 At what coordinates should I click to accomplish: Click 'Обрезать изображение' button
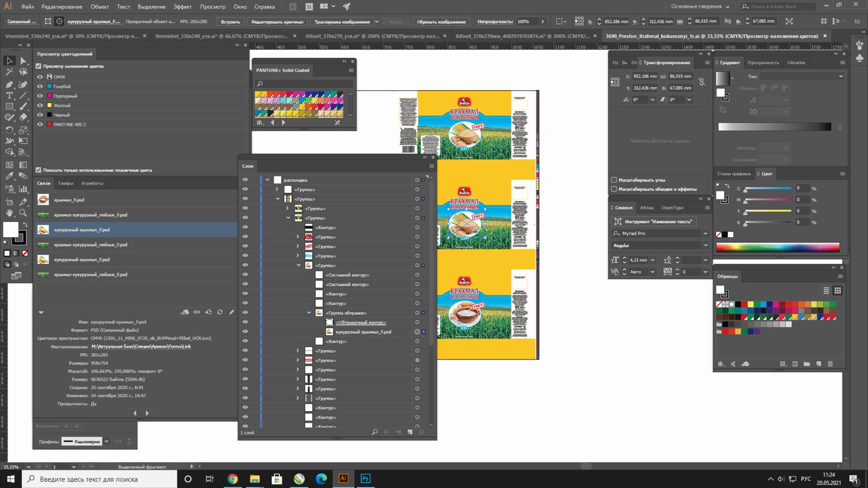pos(441,21)
